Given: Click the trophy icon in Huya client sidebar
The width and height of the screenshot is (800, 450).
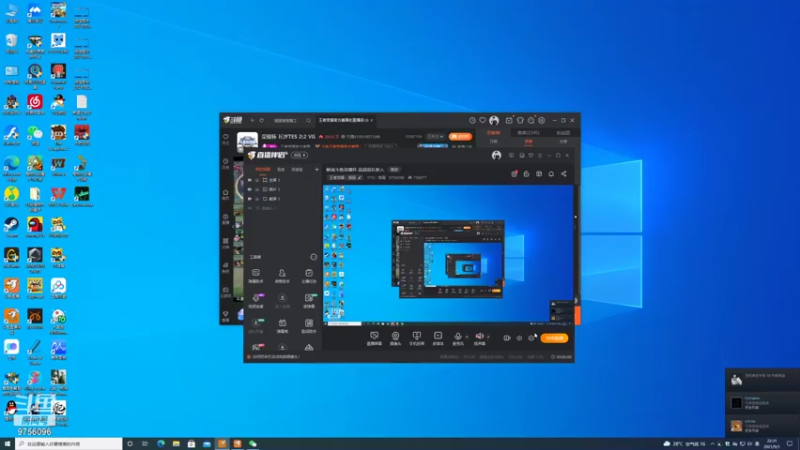Looking at the screenshot, I should coord(226,314).
